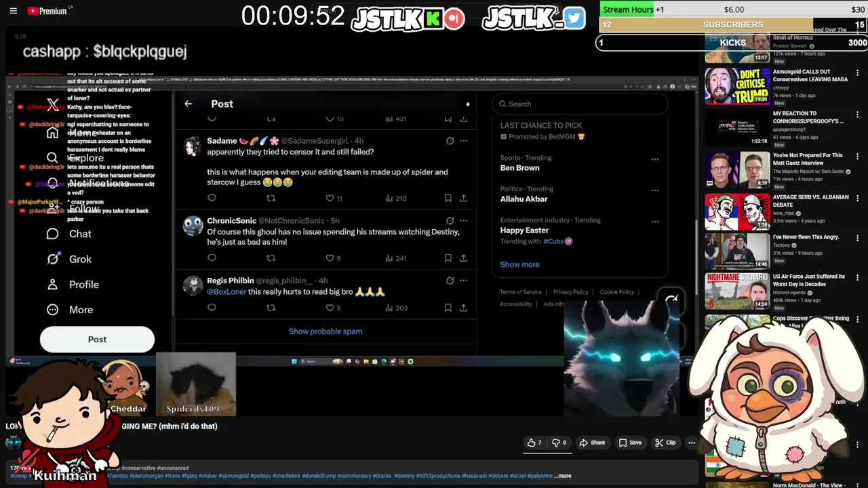Image resolution: width=868 pixels, height=488 pixels.
Task: Reply to ChronicSonic's tweet
Action: (212, 258)
